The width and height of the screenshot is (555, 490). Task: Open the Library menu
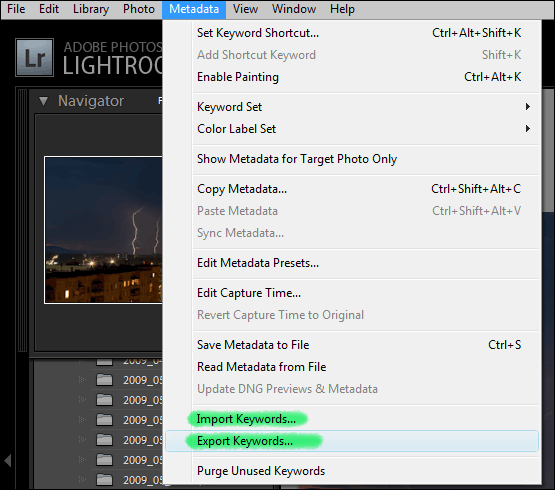point(91,9)
